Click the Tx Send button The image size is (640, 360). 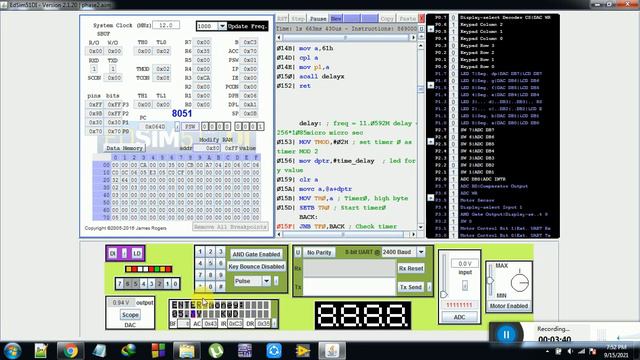(x=410, y=287)
